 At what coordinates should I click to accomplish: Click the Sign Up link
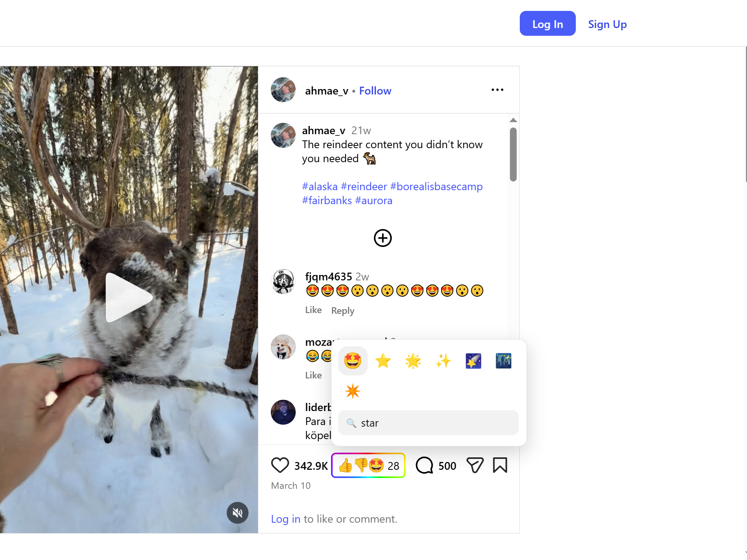coord(607,24)
